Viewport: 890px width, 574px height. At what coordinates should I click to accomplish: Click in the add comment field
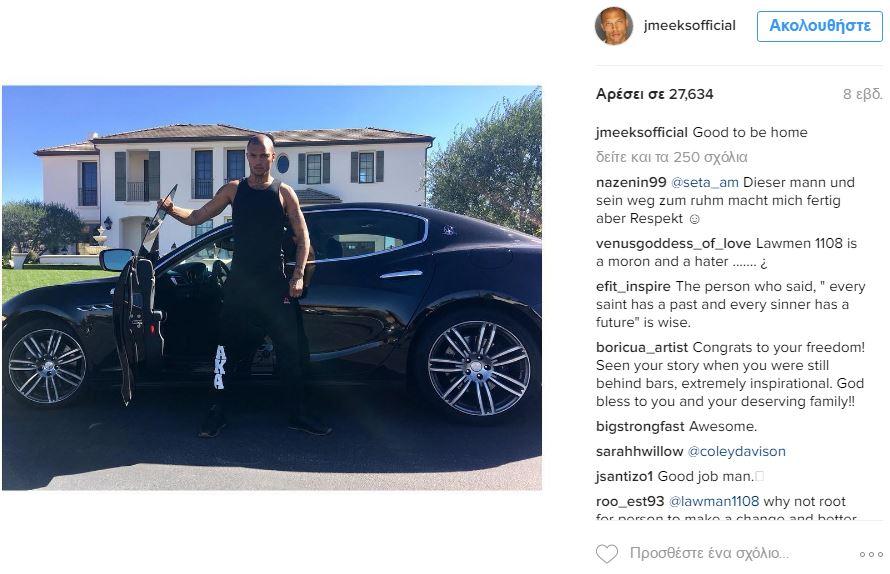710,553
